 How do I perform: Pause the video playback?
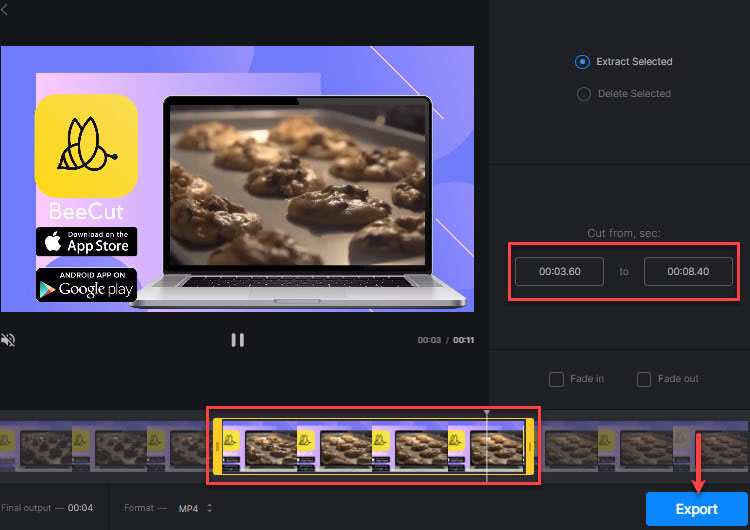tap(238, 340)
